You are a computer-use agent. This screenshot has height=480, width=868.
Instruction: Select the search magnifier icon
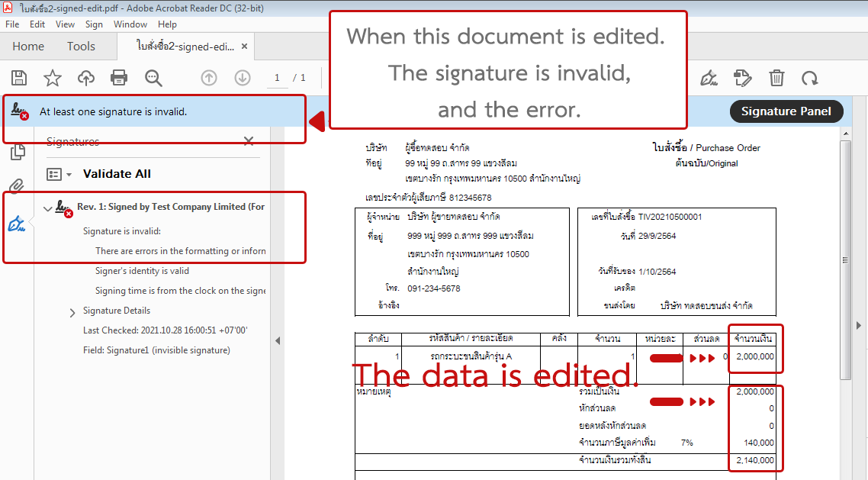pyautogui.click(x=153, y=77)
